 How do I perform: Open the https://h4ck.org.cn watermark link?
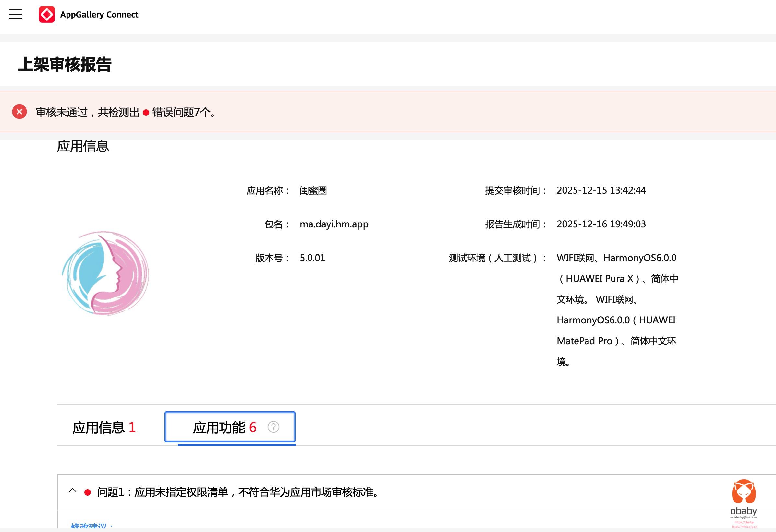(744, 527)
